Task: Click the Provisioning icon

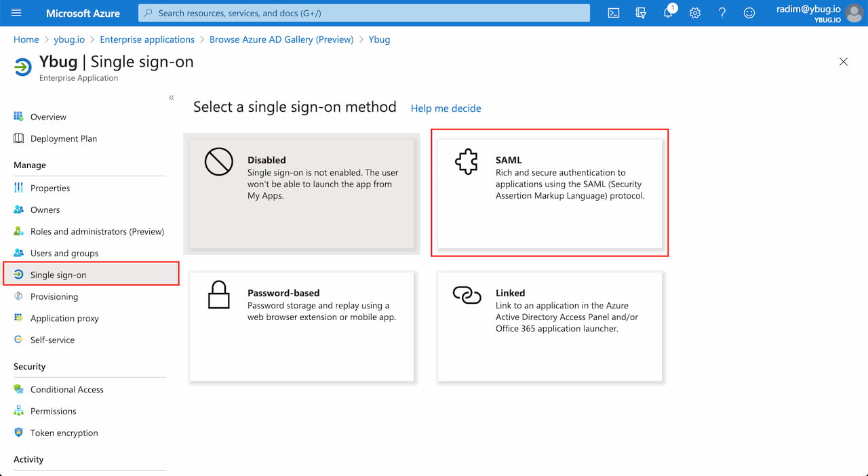Action: pyautogui.click(x=18, y=296)
